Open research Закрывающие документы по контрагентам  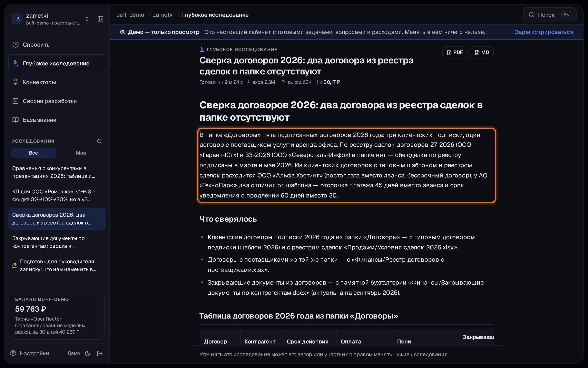[57, 242]
